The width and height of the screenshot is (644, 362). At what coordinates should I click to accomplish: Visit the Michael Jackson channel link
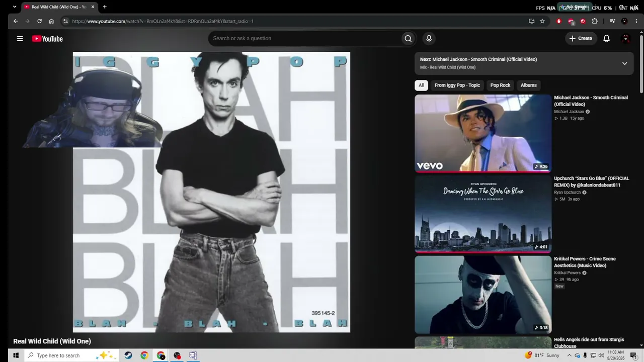coord(569,112)
